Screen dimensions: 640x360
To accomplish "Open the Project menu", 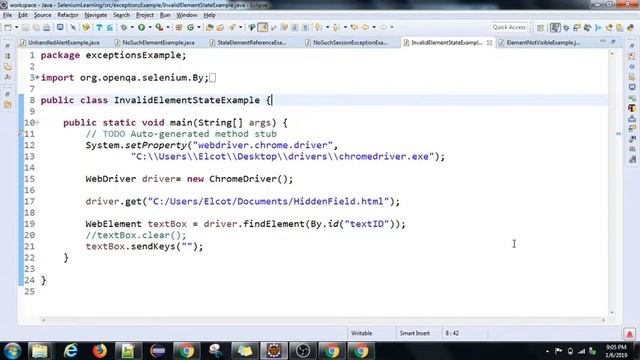I will pyautogui.click(x=145, y=15).
